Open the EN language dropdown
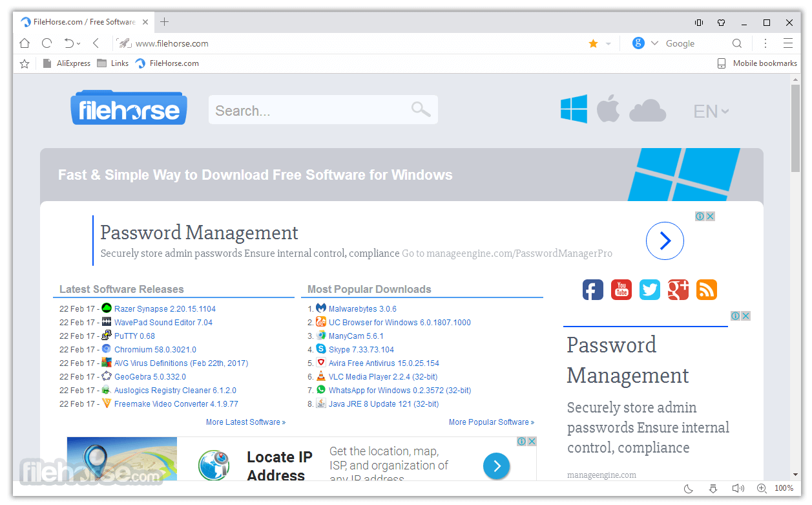The width and height of the screenshot is (812, 505). (x=711, y=111)
